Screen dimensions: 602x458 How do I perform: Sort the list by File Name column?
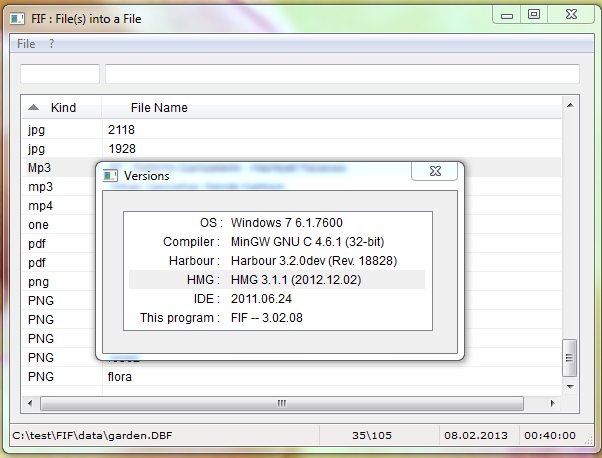tap(159, 107)
